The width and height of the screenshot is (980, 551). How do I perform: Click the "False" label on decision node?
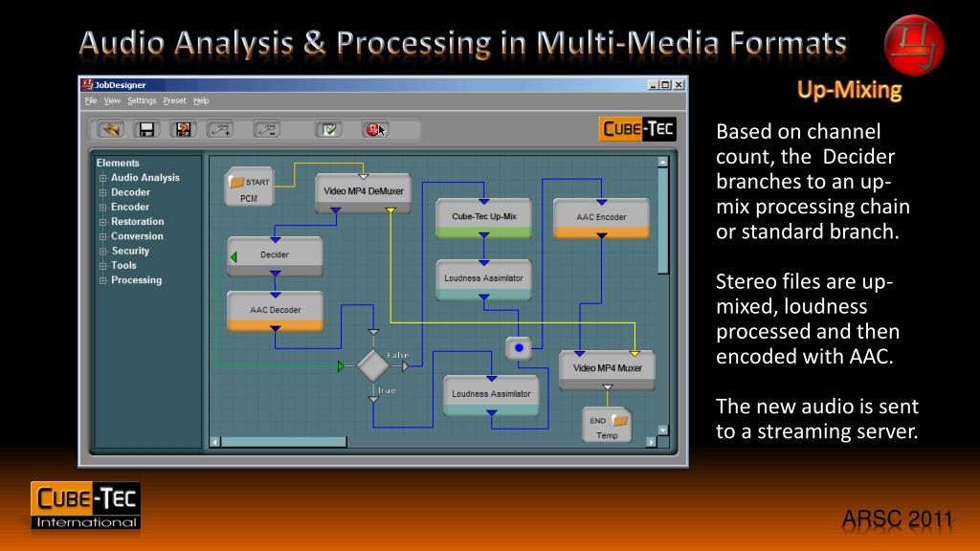(397, 355)
